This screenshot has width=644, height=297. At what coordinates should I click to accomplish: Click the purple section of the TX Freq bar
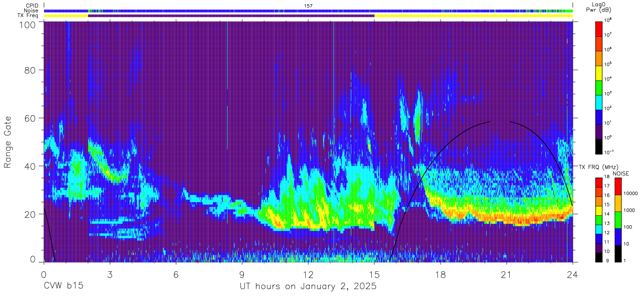pos(231,16)
